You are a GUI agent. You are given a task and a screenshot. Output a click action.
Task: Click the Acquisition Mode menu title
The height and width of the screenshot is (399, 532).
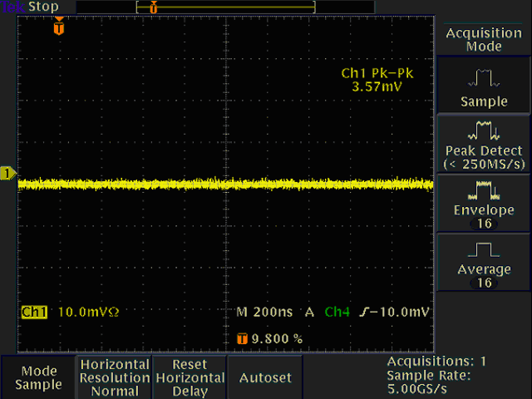click(x=485, y=39)
